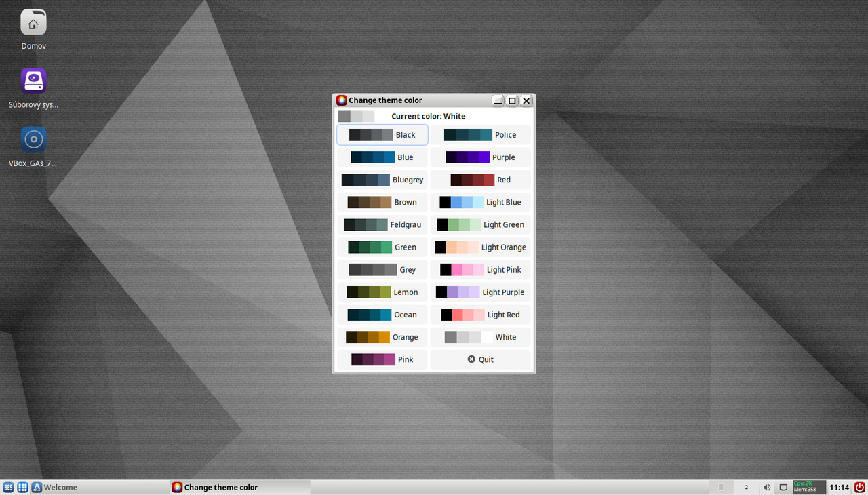Apply the Light Green theme
Screen dimensions: 868x495
coord(480,224)
